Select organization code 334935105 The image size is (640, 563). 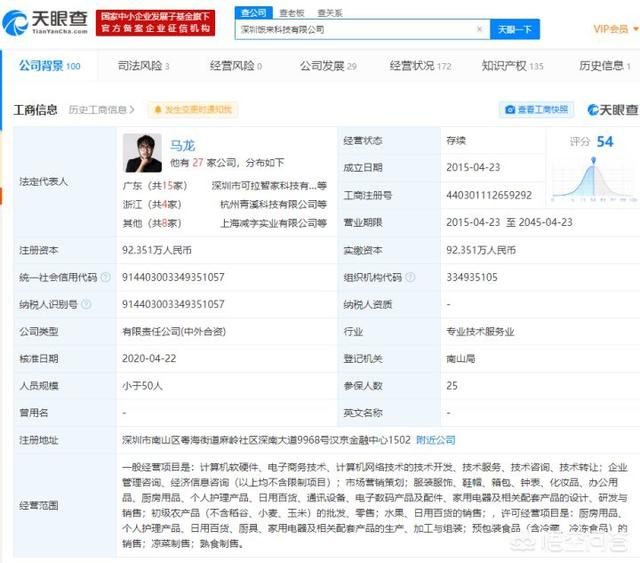pyautogui.click(x=472, y=277)
